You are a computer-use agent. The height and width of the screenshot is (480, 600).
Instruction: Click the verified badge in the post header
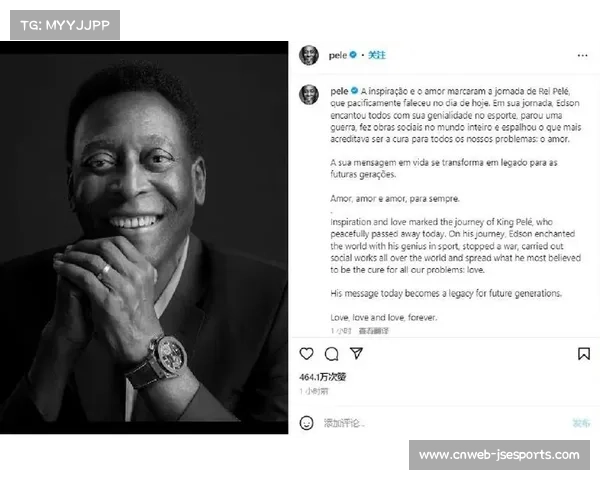pos(353,55)
